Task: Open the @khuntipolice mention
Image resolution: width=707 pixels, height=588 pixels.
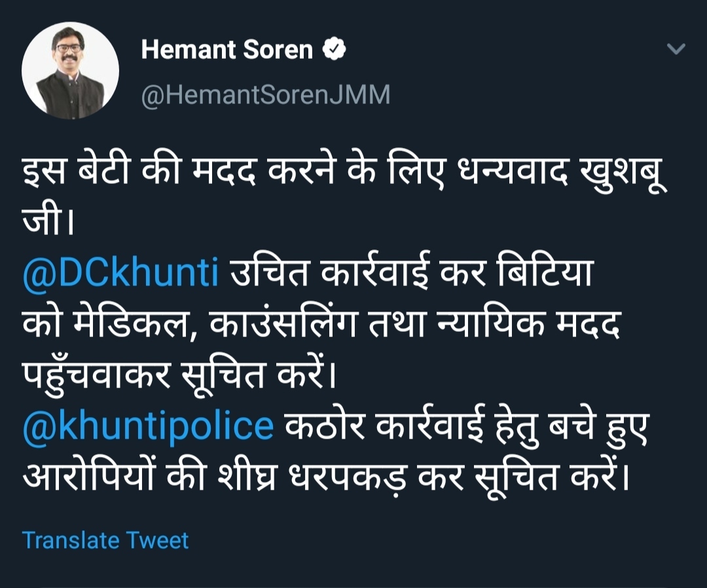Action: point(148,426)
